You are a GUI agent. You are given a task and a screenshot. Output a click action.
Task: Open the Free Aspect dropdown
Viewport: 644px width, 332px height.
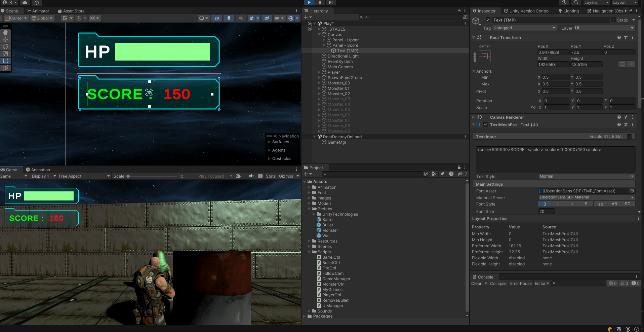coord(84,176)
